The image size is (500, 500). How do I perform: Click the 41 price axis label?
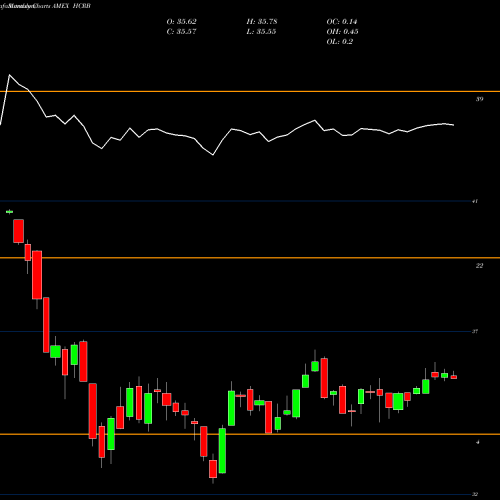tap(475, 201)
